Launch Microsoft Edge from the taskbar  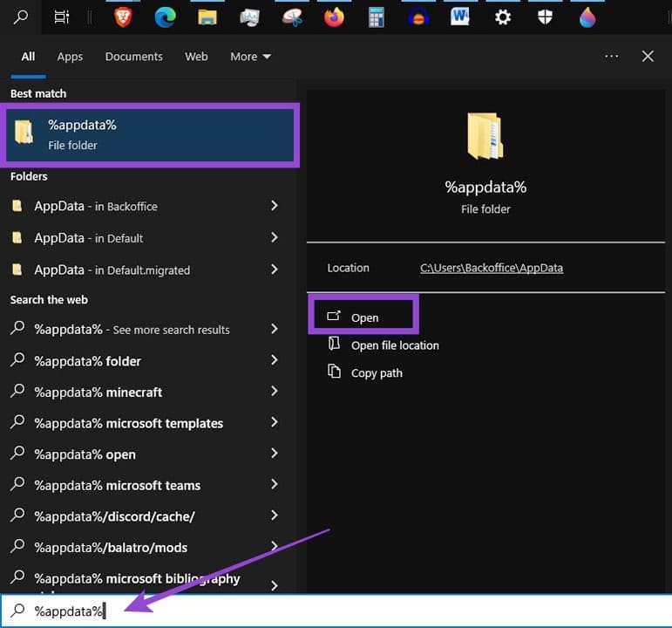[166, 17]
